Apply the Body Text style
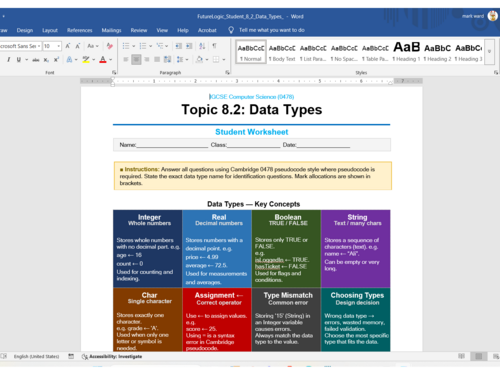 282,52
